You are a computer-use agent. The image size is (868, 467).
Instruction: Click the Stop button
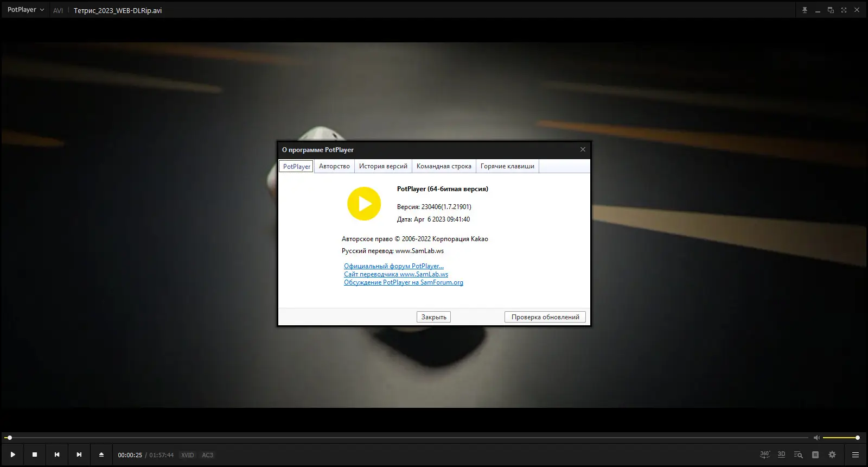click(35, 455)
